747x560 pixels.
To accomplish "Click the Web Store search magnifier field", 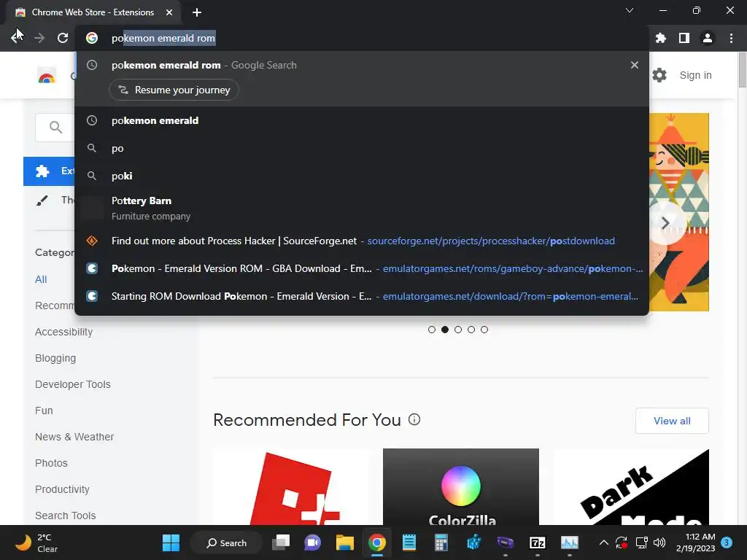I will coord(55,127).
